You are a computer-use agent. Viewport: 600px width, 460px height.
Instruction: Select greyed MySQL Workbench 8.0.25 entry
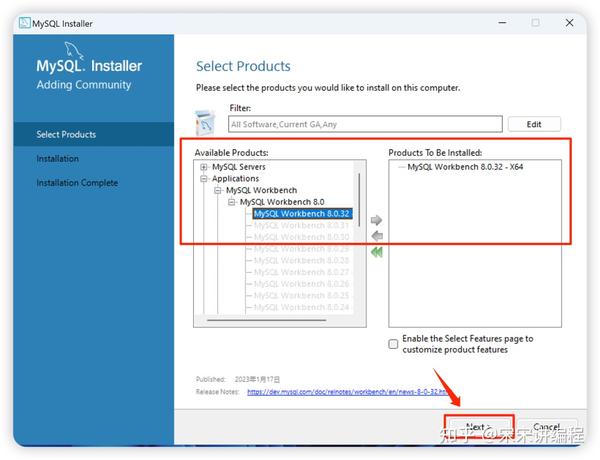click(302, 296)
